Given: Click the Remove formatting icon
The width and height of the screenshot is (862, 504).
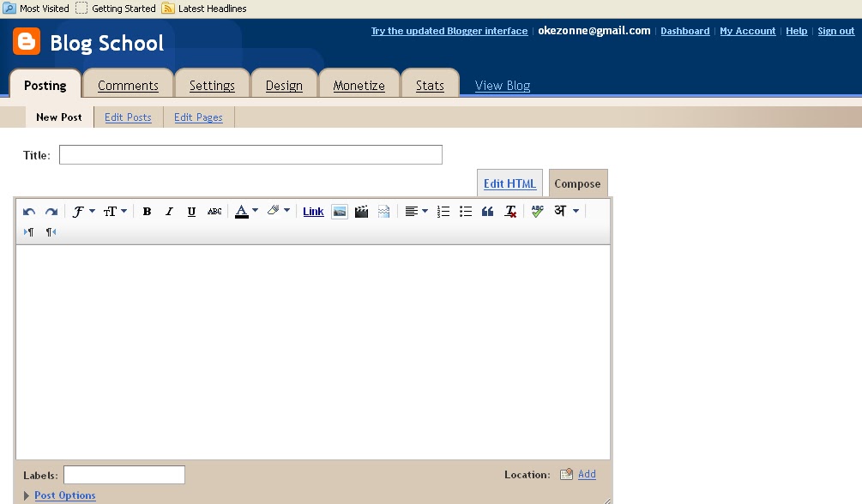Looking at the screenshot, I should [x=510, y=212].
